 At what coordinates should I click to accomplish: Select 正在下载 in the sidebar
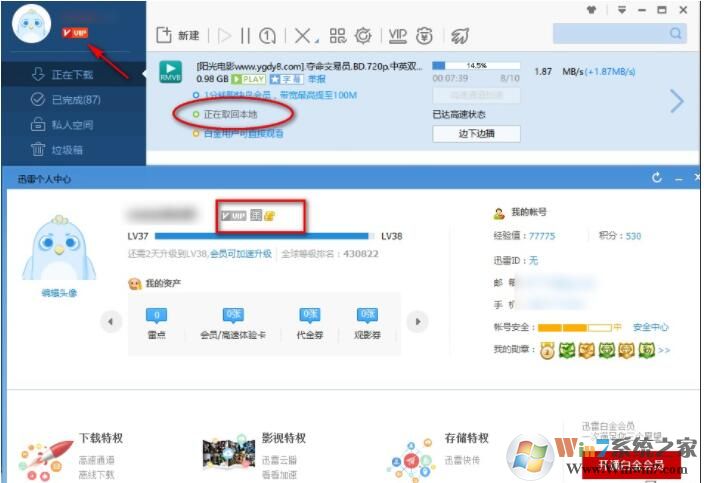[x=74, y=74]
